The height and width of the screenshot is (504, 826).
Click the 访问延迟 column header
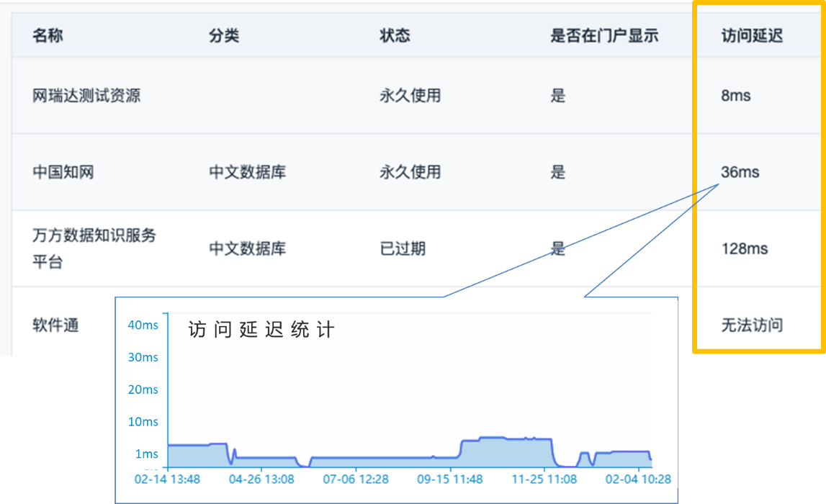[752, 36]
